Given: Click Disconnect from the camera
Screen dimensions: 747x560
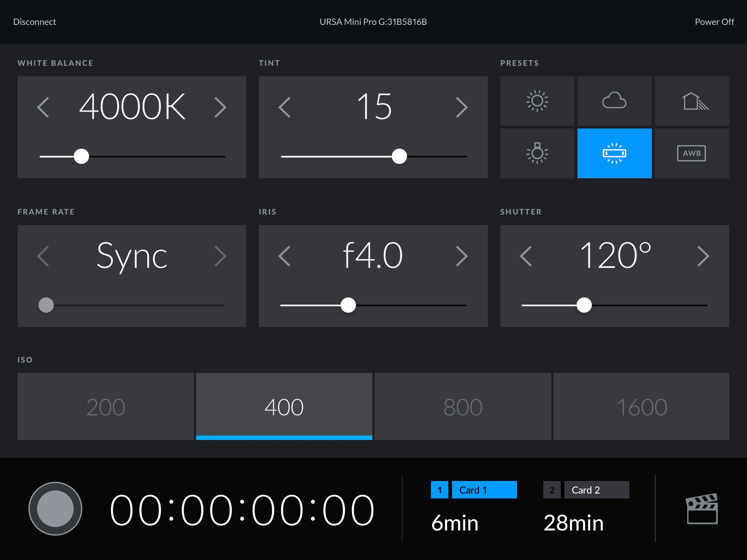Looking at the screenshot, I should [x=34, y=22].
